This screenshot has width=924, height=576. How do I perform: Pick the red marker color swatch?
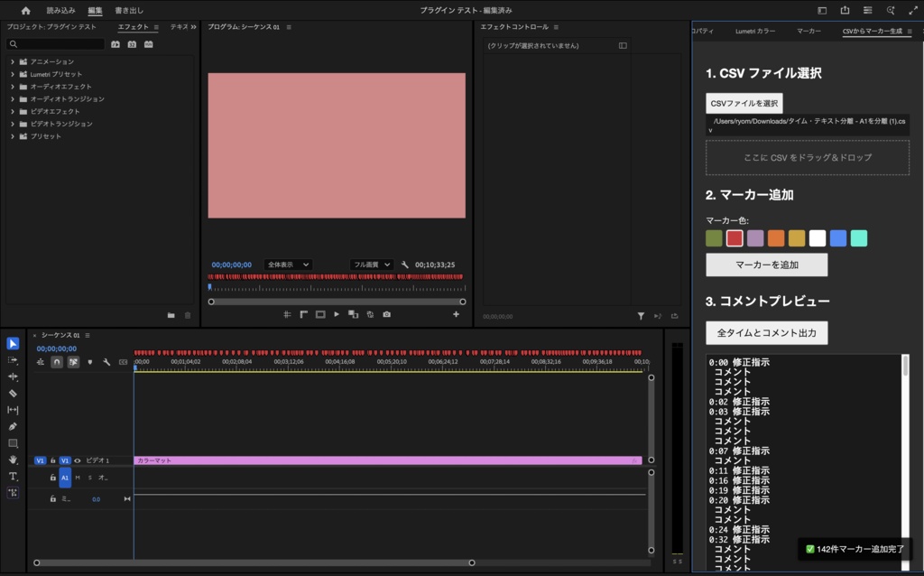(x=735, y=238)
